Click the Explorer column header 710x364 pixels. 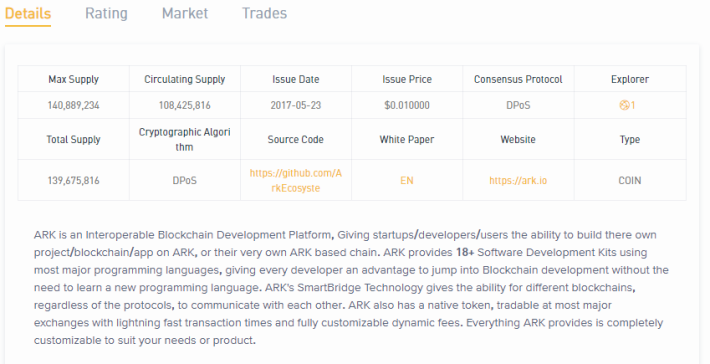click(630, 79)
